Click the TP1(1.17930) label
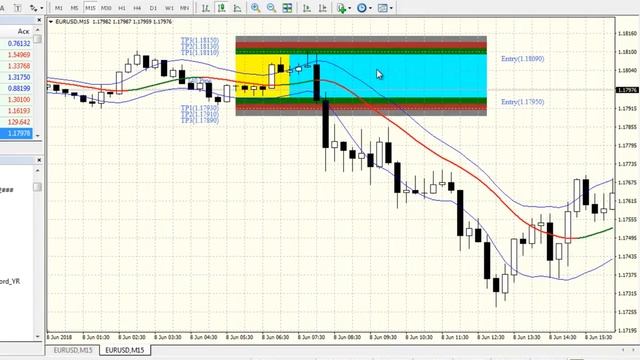The image size is (640, 360). point(200,108)
